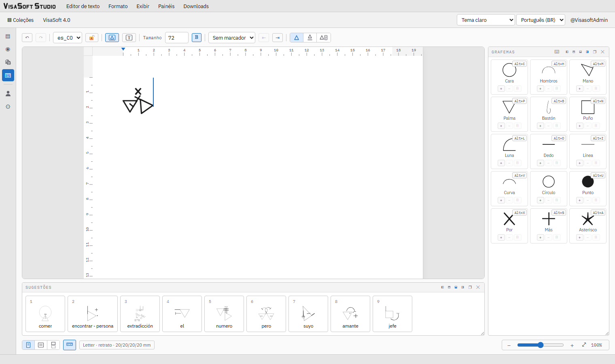This screenshot has width=615, height=364.
Task: Click the increase indent arrow icon
Action: tap(278, 38)
